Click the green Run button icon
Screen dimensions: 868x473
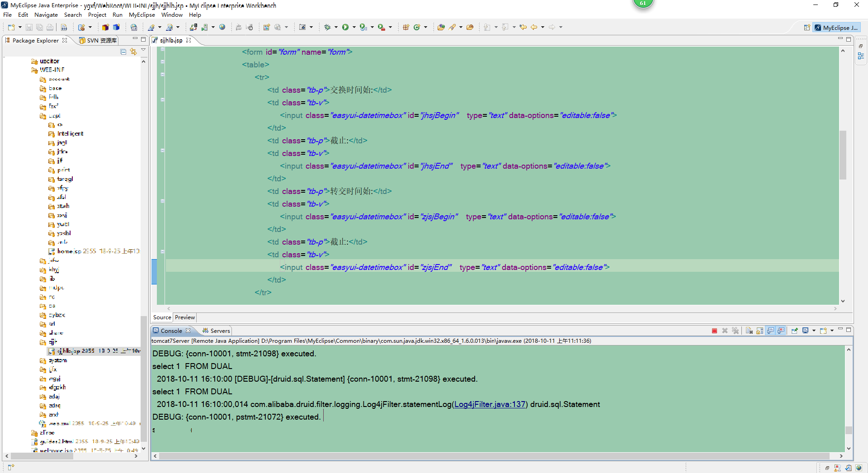click(x=345, y=27)
